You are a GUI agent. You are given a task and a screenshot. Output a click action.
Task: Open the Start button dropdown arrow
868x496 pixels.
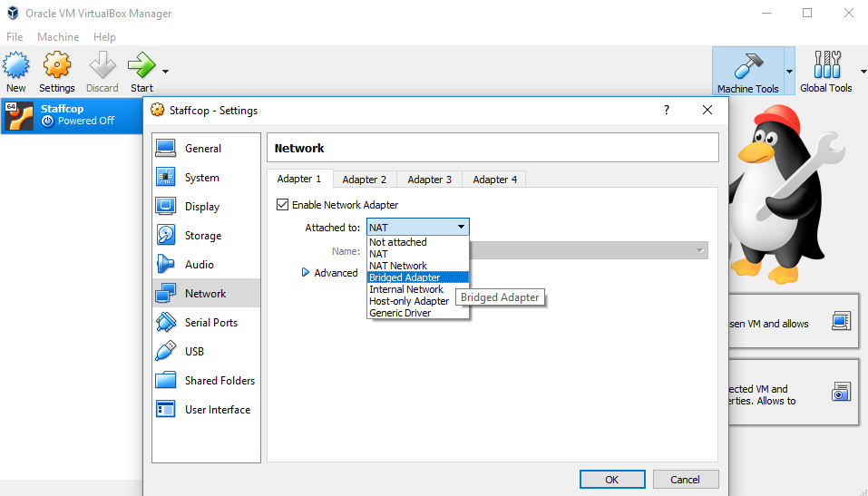coord(165,71)
